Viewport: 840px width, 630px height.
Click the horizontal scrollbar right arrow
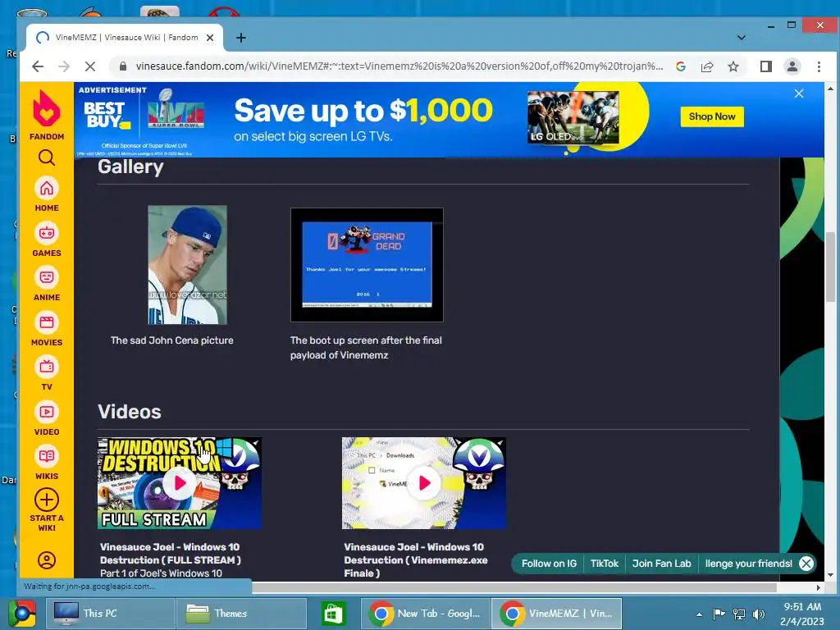tap(819, 587)
